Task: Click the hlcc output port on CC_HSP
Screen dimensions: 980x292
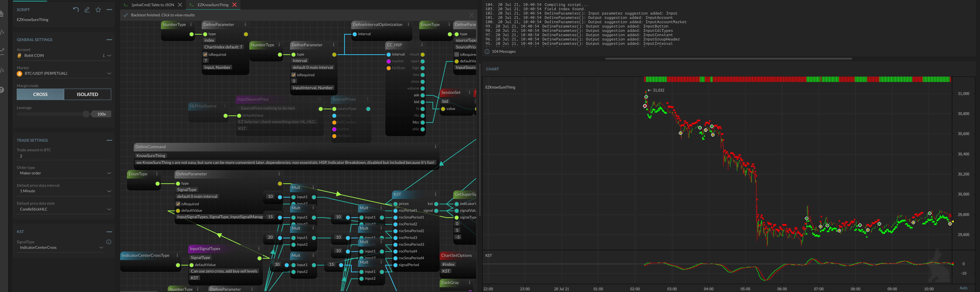Action: coord(422,122)
